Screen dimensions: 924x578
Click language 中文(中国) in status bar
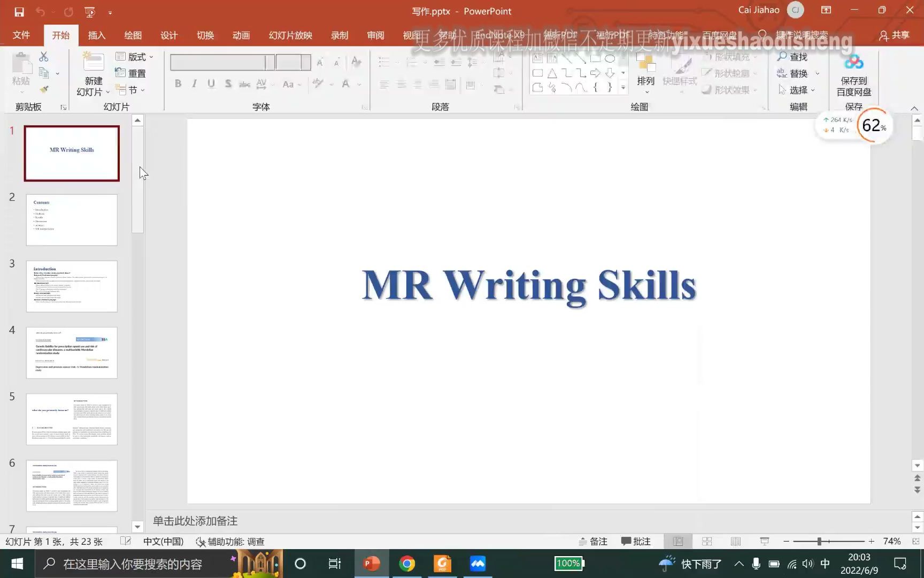pos(163,542)
